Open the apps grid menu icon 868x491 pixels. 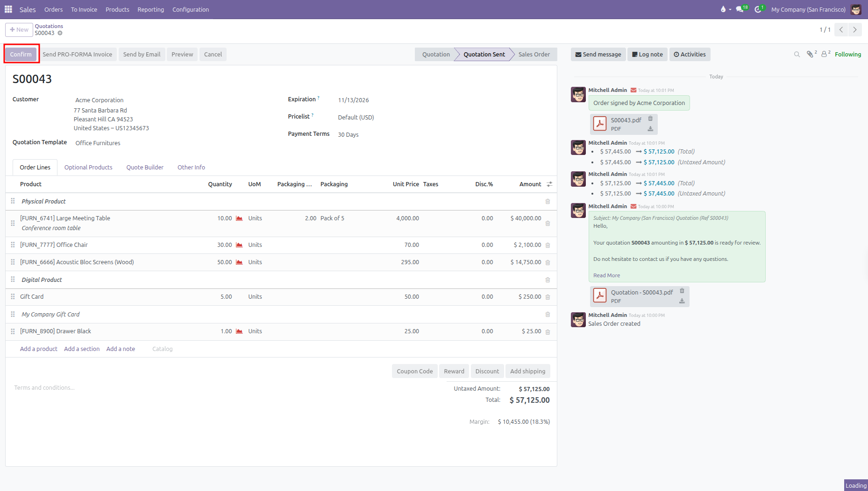(8, 9)
